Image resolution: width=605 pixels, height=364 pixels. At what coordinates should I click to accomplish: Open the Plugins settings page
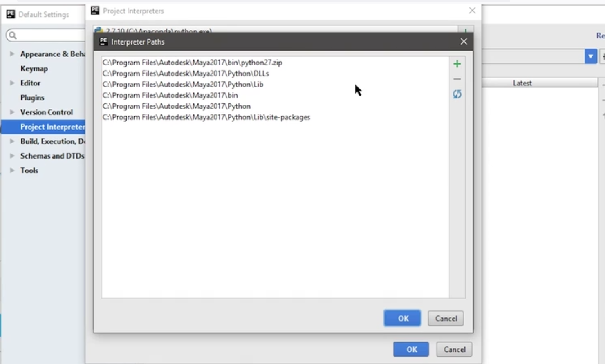point(32,98)
